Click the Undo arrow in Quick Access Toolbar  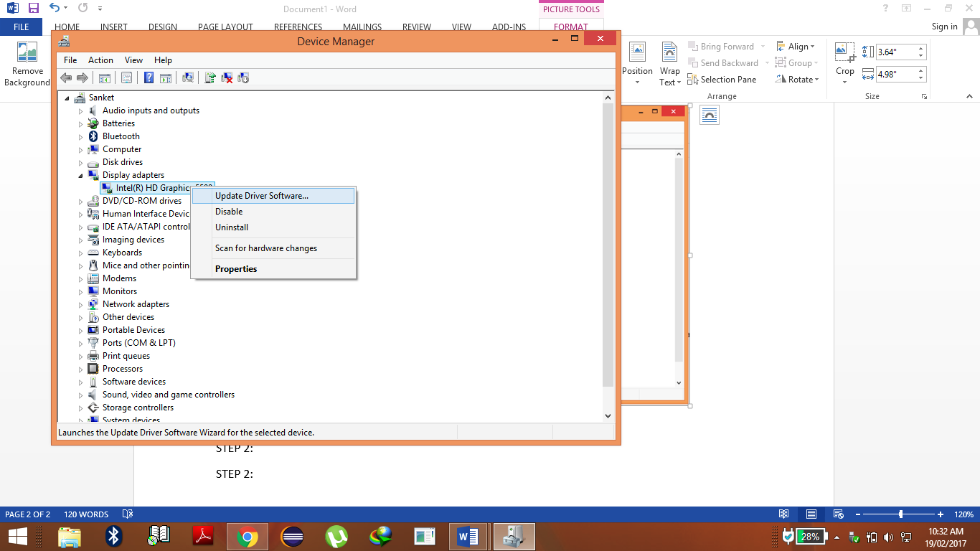(55, 9)
